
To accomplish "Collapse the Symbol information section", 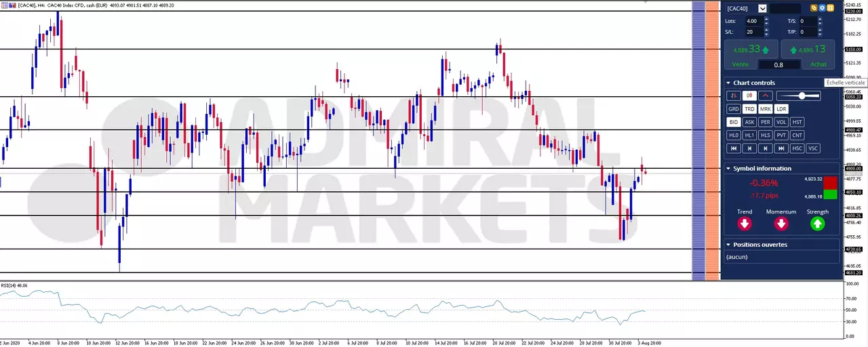I will point(728,168).
